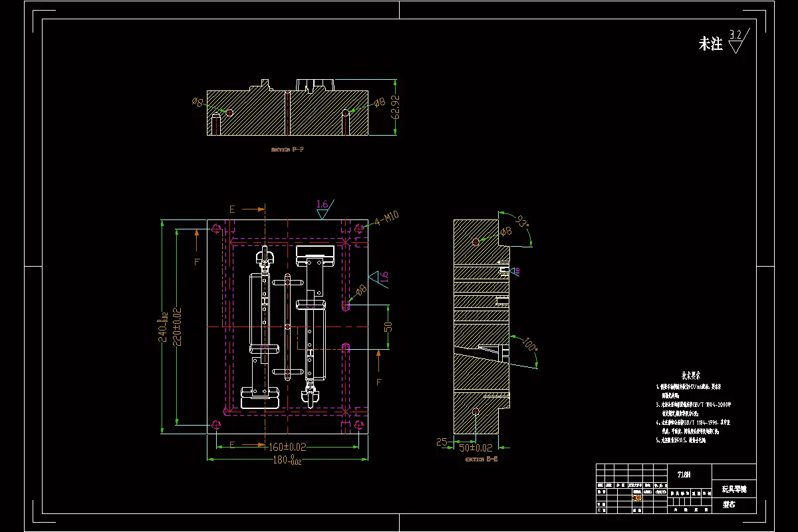
Task: Click the 50 dimension between ø8 holes
Action: tap(388, 327)
